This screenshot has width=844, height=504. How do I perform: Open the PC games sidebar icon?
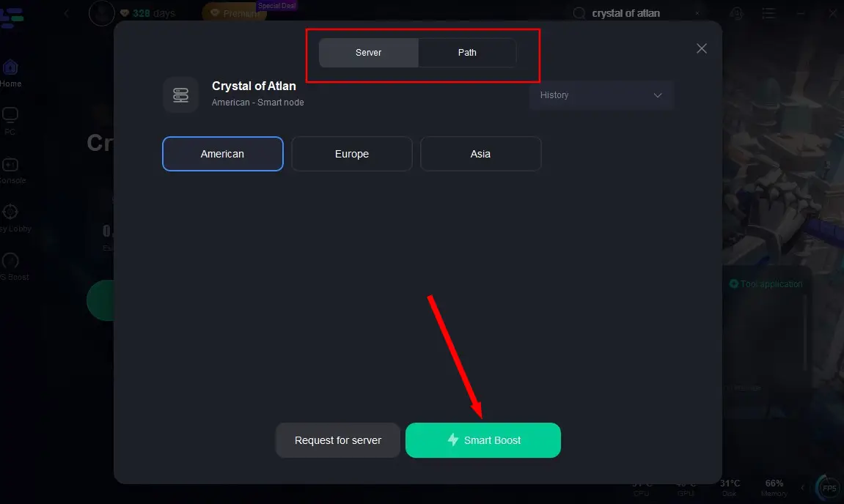(x=10, y=116)
